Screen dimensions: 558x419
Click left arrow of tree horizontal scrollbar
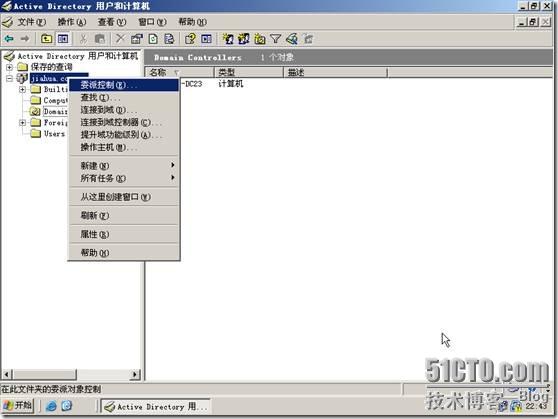click(7, 374)
